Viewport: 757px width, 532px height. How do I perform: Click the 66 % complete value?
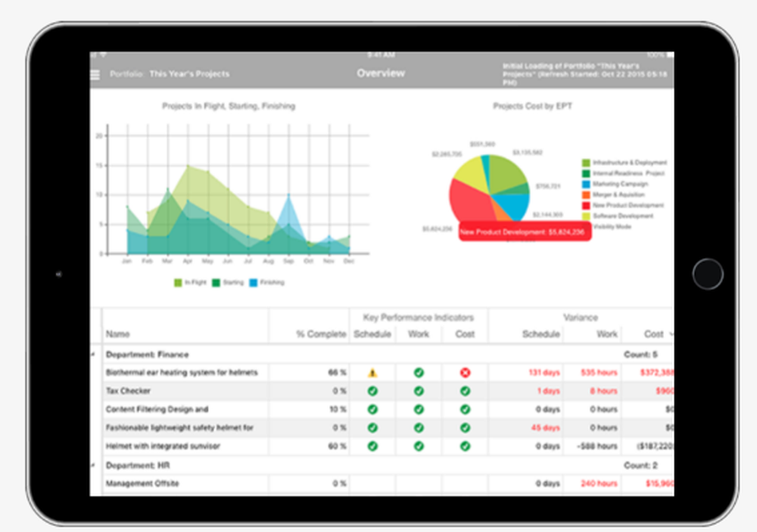pos(337,372)
